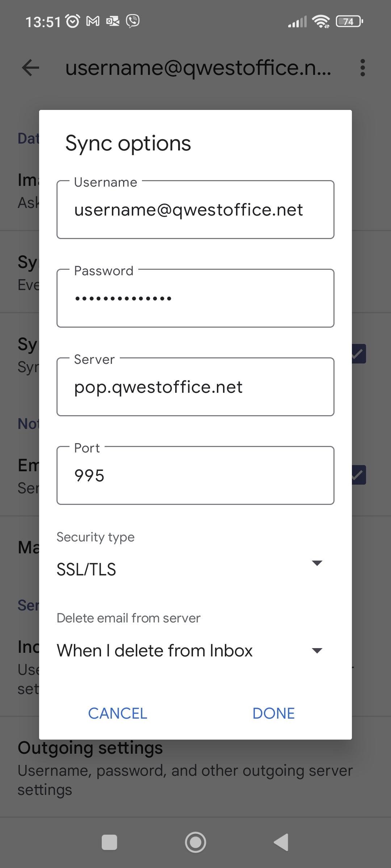Tap the Wi-Fi status icon

click(321, 22)
